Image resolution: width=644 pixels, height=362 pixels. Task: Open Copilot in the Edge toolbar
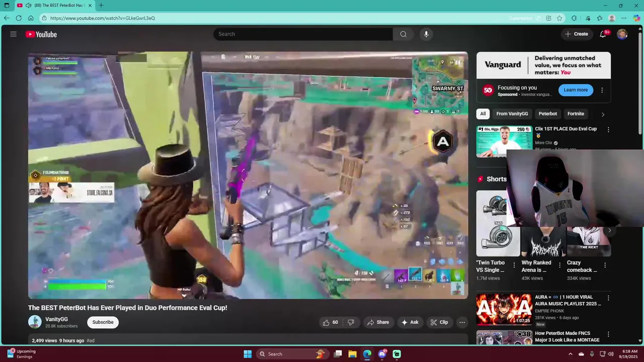637,18
